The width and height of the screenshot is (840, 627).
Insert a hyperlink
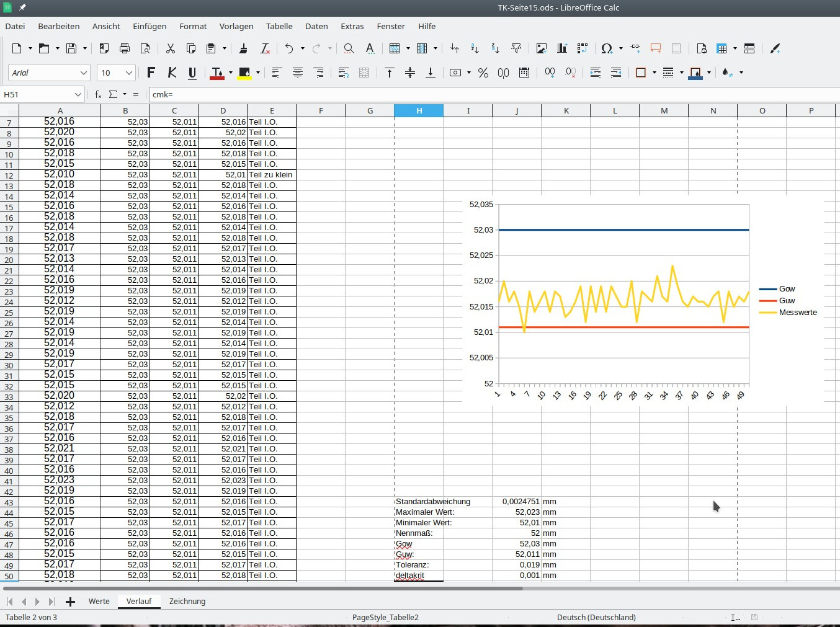pos(635,48)
